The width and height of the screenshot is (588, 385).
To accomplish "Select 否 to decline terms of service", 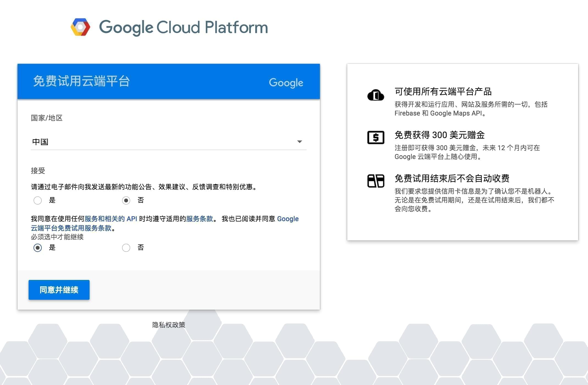I will click(126, 248).
